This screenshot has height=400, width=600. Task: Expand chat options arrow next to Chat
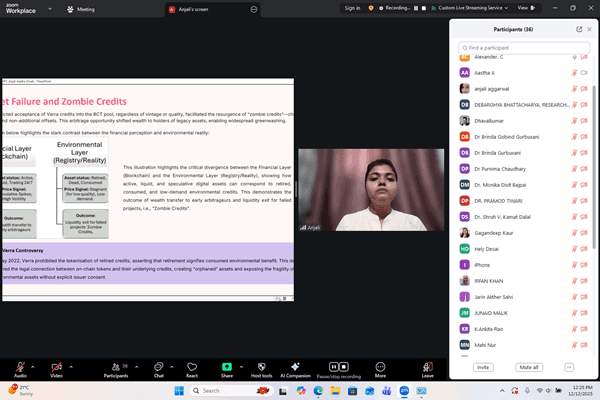[172, 367]
